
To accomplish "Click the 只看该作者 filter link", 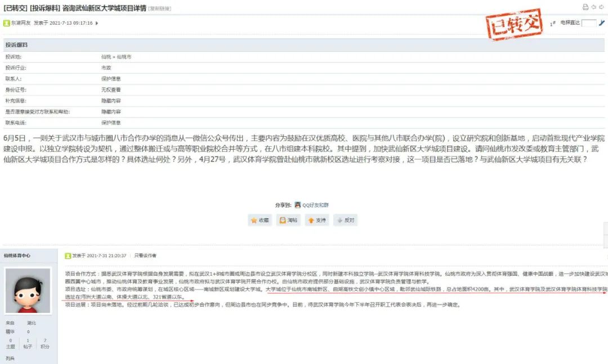I will [145, 255].
